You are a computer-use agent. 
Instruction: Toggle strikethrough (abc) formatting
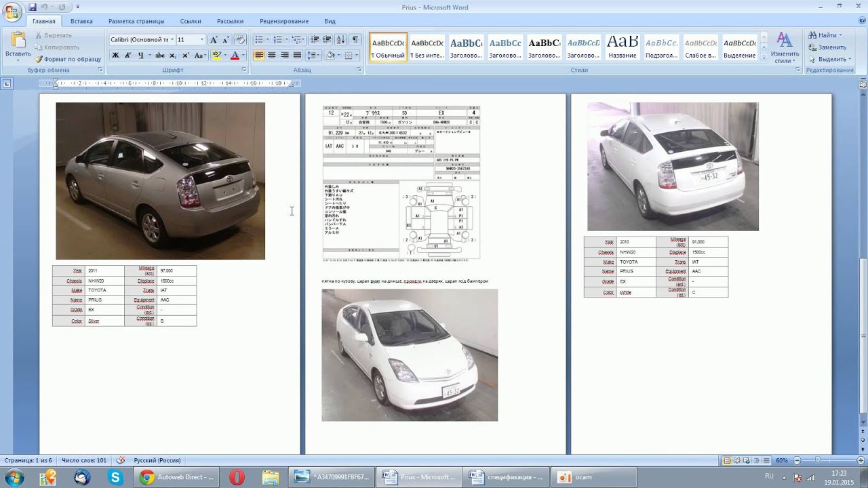(160, 56)
